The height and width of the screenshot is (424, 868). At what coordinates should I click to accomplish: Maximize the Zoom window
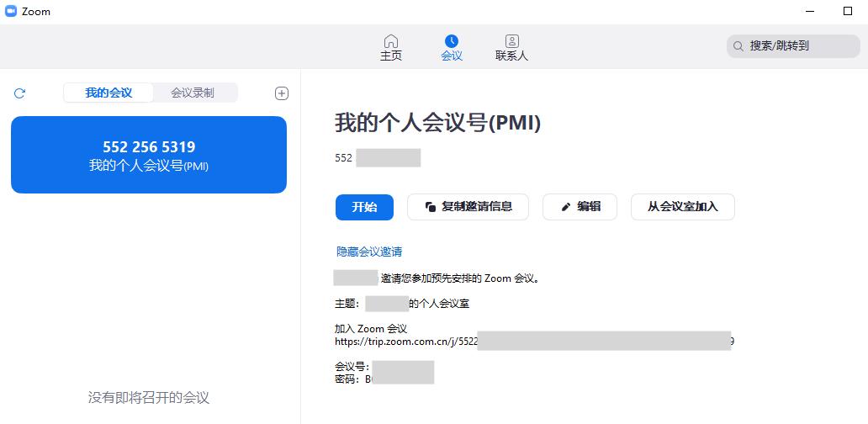coord(848,11)
